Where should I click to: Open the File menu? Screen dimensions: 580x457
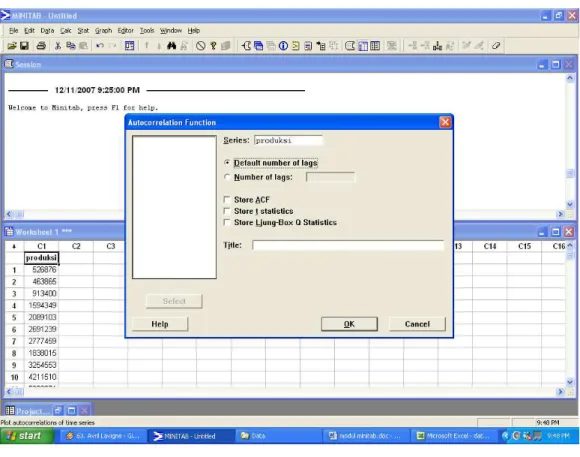[x=13, y=31]
